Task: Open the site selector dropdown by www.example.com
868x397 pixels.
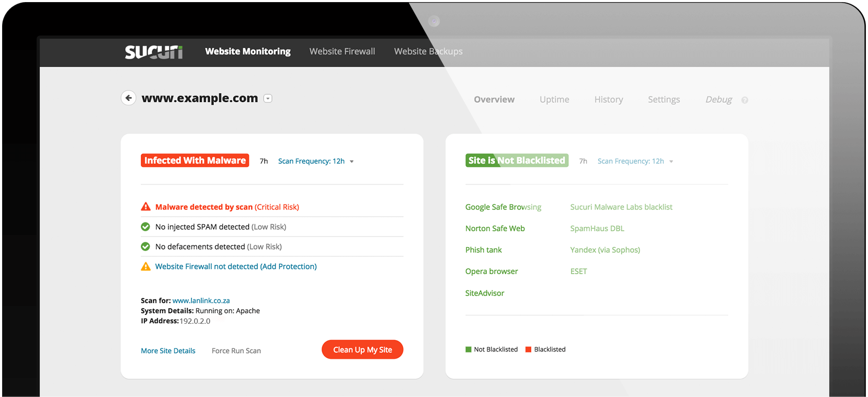Action: (268, 98)
